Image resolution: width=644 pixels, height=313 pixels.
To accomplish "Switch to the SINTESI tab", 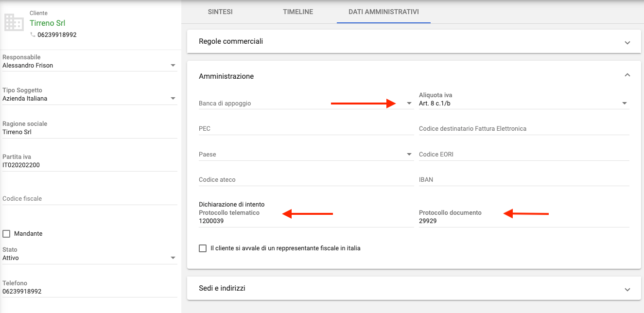I will (220, 12).
